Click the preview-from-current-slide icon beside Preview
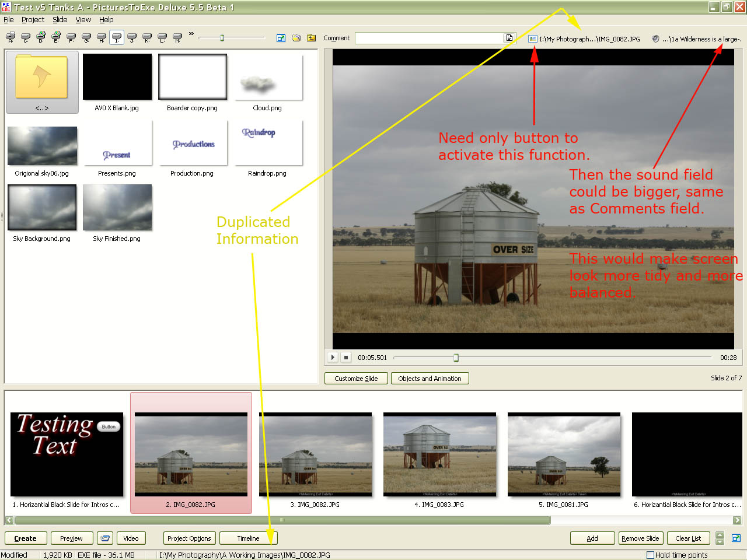The width and height of the screenshot is (747, 560). (x=105, y=538)
